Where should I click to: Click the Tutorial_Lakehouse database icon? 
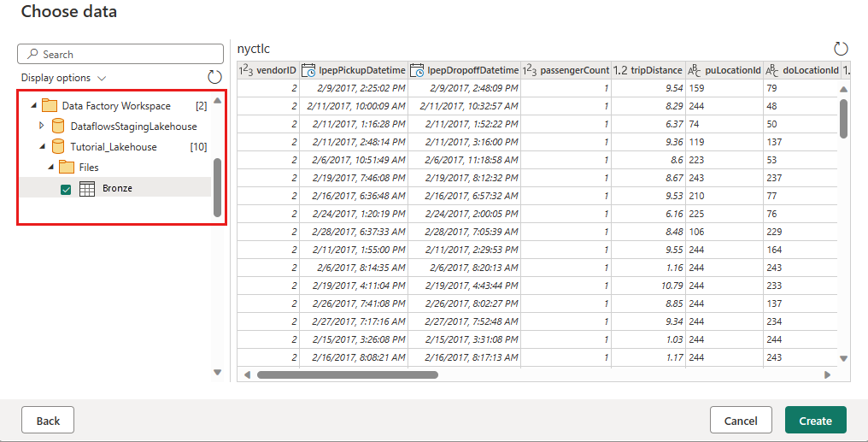tap(57, 146)
